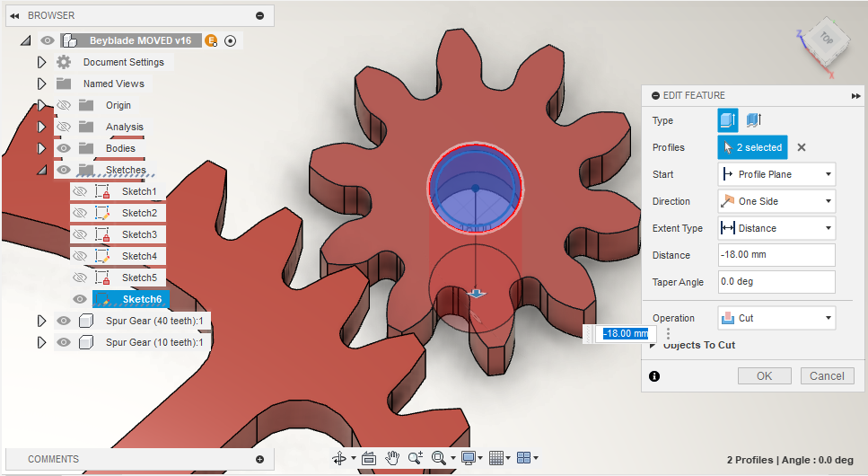868x476 pixels.
Task: Activate component radio button beside Beyblade MOVED v16
Action: pyautogui.click(x=231, y=40)
